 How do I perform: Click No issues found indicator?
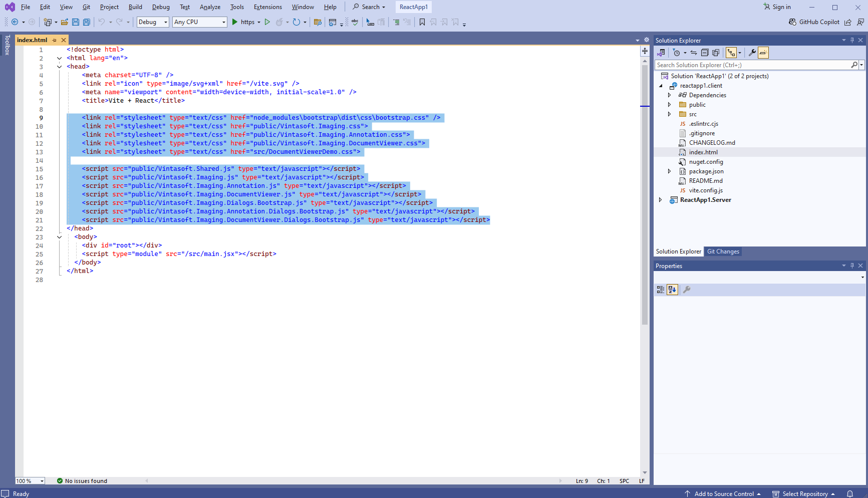[82, 481]
